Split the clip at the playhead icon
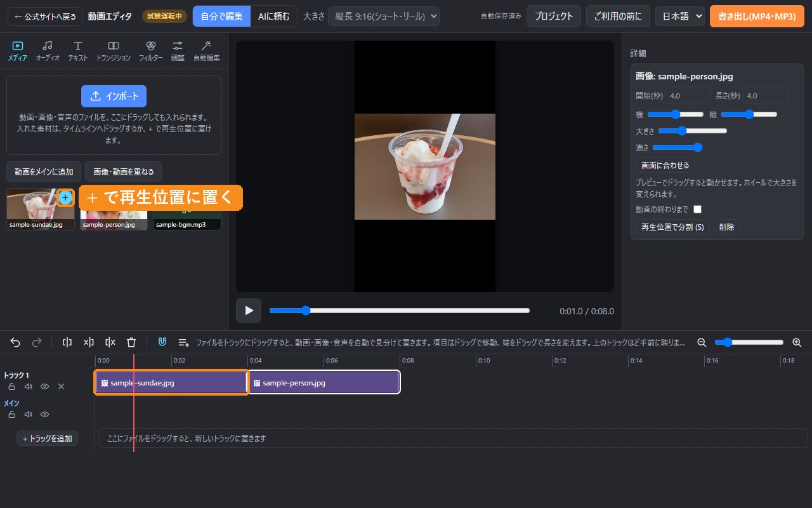The width and height of the screenshot is (812, 508). (67, 342)
